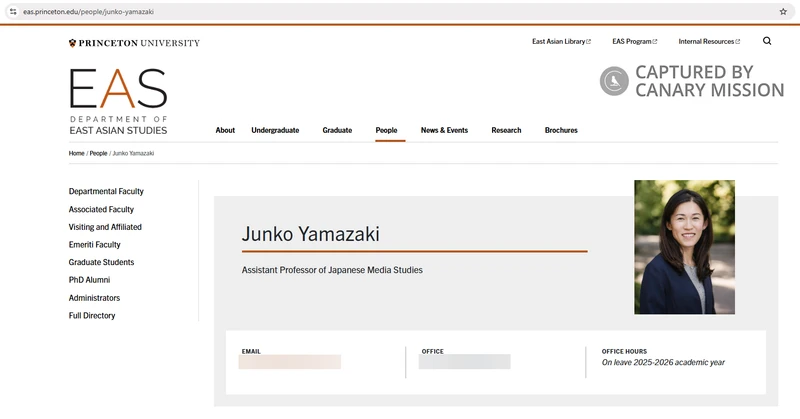Open EAS Program external link
800x419 pixels.
pos(635,41)
